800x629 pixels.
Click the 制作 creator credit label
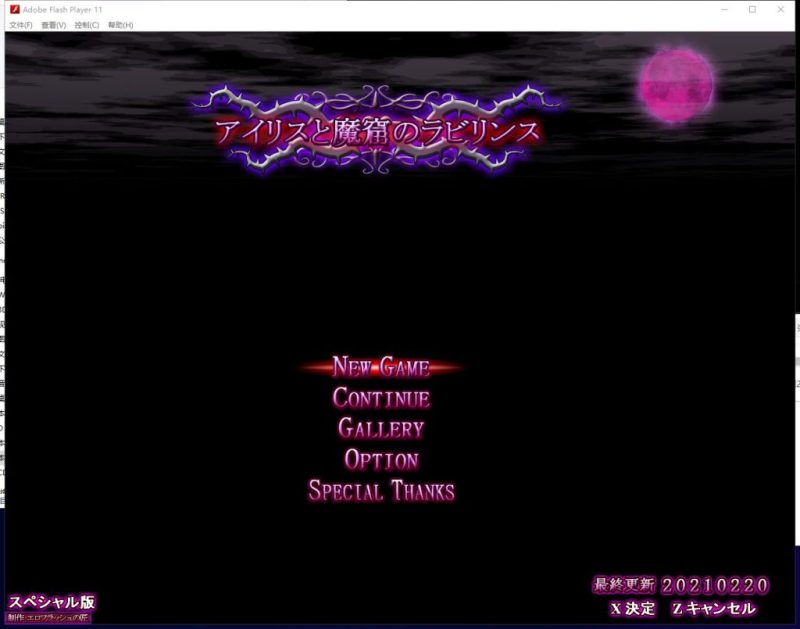(49, 618)
